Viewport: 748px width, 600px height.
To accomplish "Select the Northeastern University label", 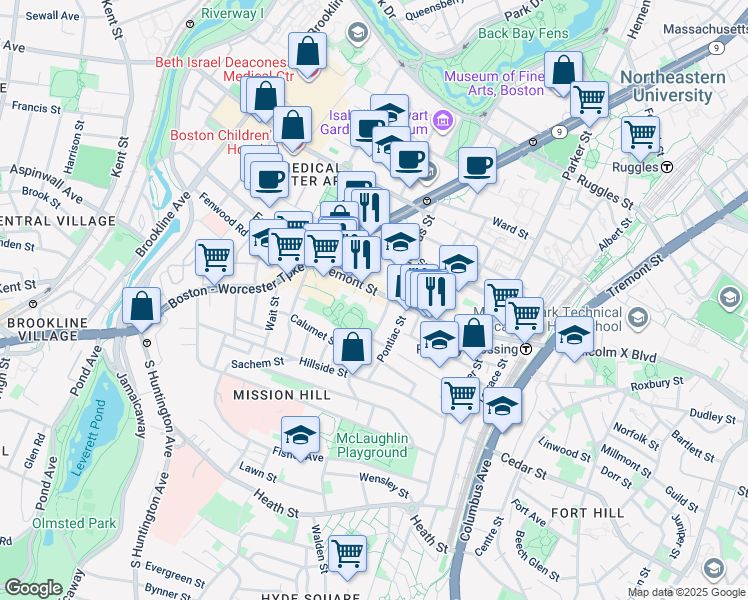I will (x=673, y=86).
